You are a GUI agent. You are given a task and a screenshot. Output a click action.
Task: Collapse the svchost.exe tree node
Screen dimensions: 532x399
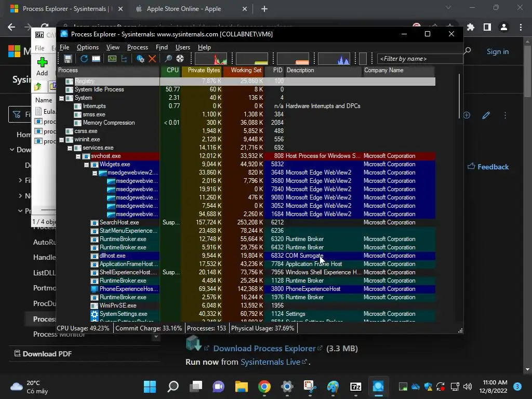pos(78,156)
